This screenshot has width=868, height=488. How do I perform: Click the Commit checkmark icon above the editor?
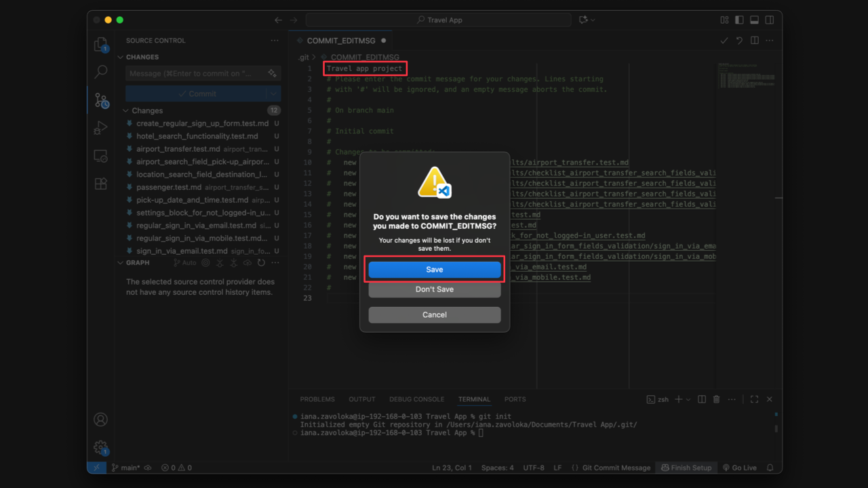click(x=724, y=41)
